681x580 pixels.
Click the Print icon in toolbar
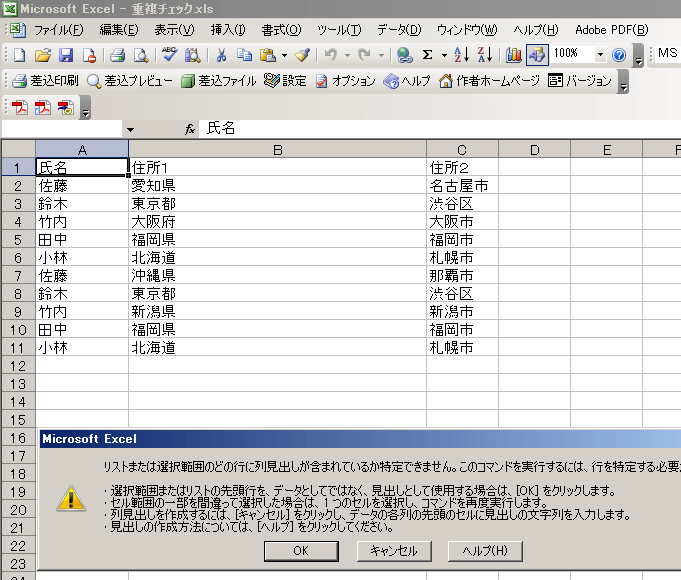click(x=117, y=55)
